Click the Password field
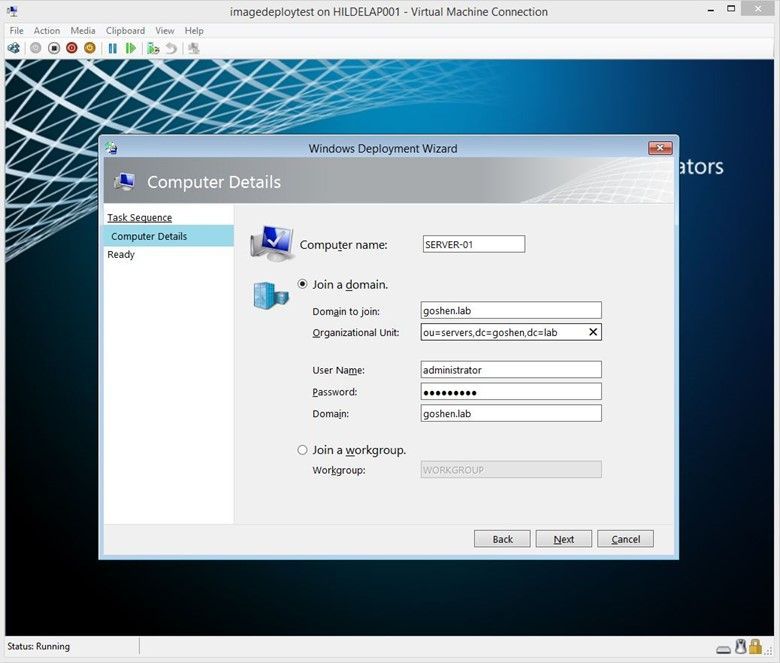 [511, 391]
